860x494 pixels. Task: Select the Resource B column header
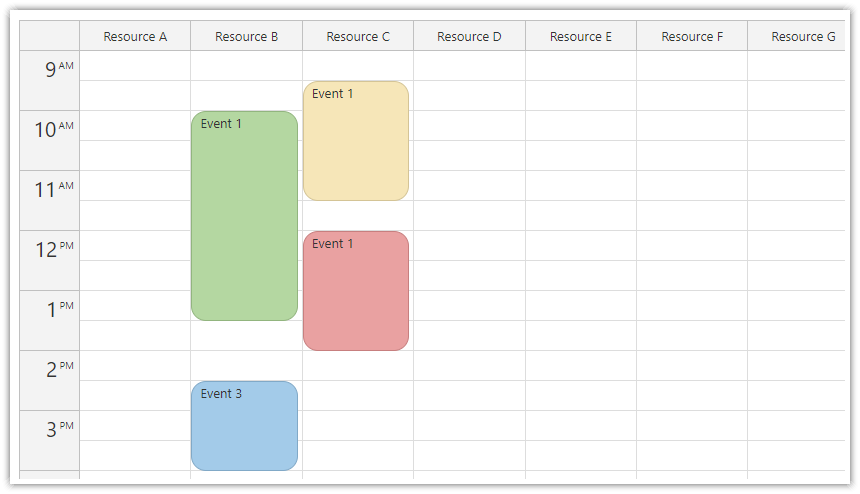tap(247, 37)
